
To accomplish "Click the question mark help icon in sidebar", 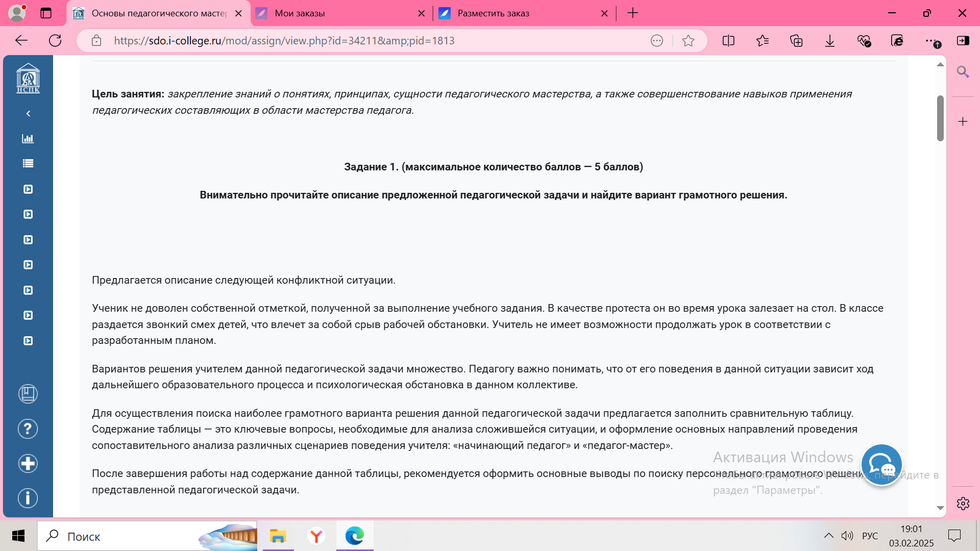I will [28, 429].
